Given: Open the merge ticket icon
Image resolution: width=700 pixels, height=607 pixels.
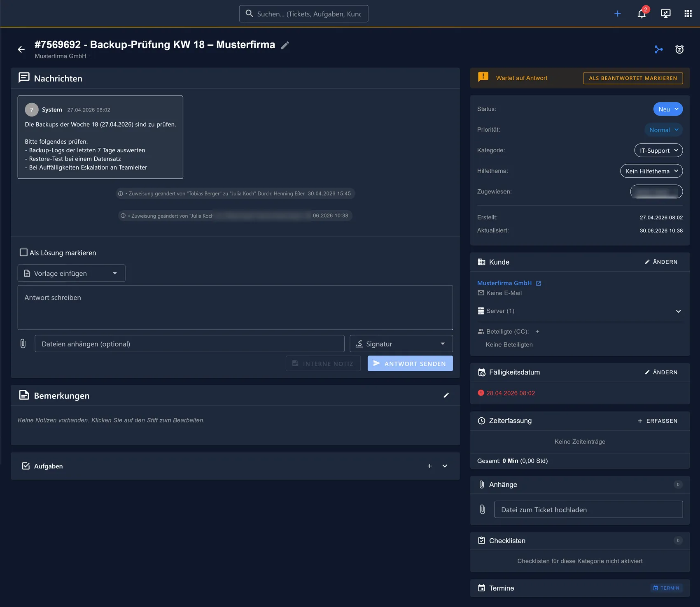Looking at the screenshot, I should (659, 49).
